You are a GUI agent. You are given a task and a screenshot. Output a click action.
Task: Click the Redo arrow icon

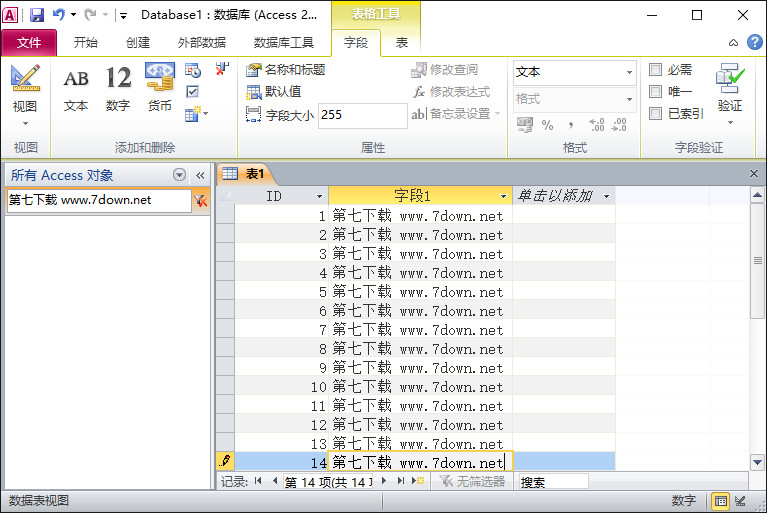(90, 15)
